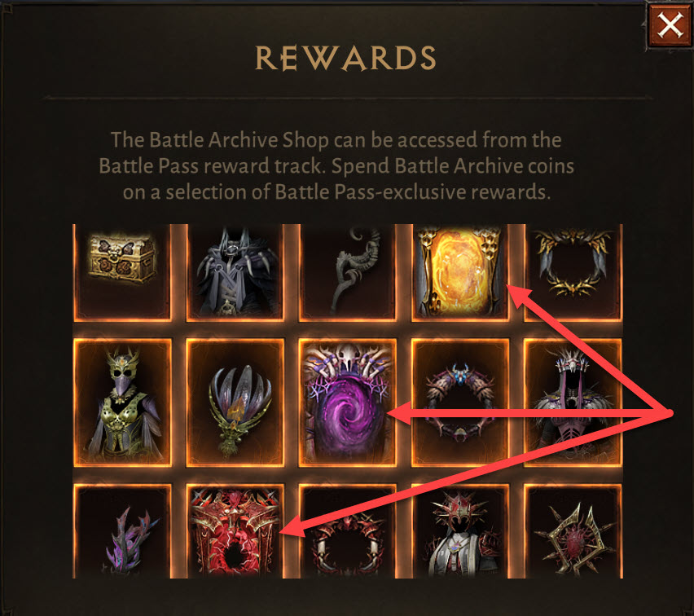The height and width of the screenshot is (616, 694).
Task: Select the blue-gem thorny portrait frame
Action: [460, 403]
